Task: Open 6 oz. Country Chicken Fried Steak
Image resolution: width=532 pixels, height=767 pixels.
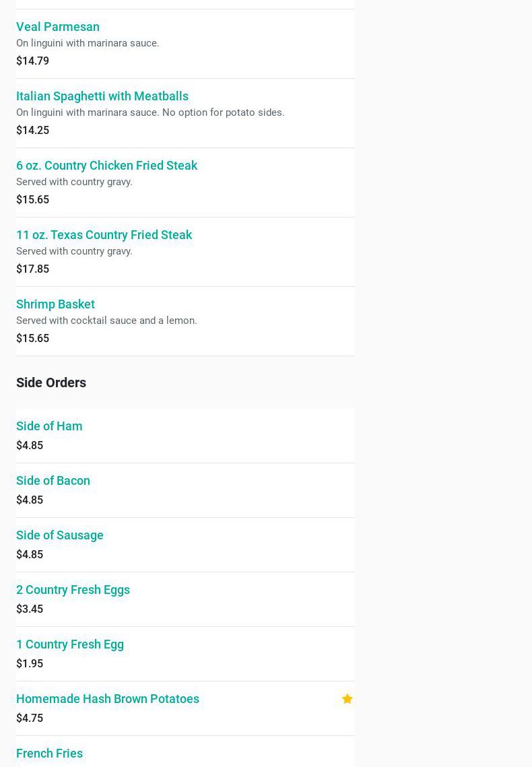Action: (106, 166)
